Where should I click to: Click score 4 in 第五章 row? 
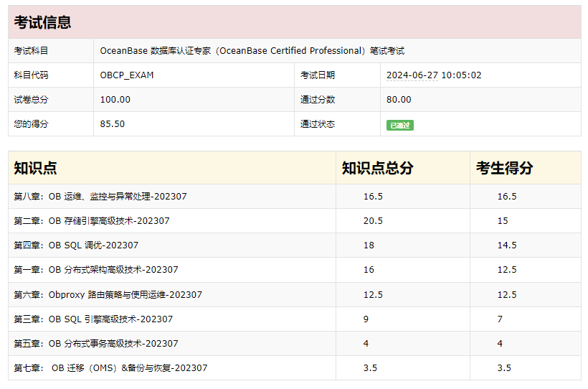(x=500, y=344)
